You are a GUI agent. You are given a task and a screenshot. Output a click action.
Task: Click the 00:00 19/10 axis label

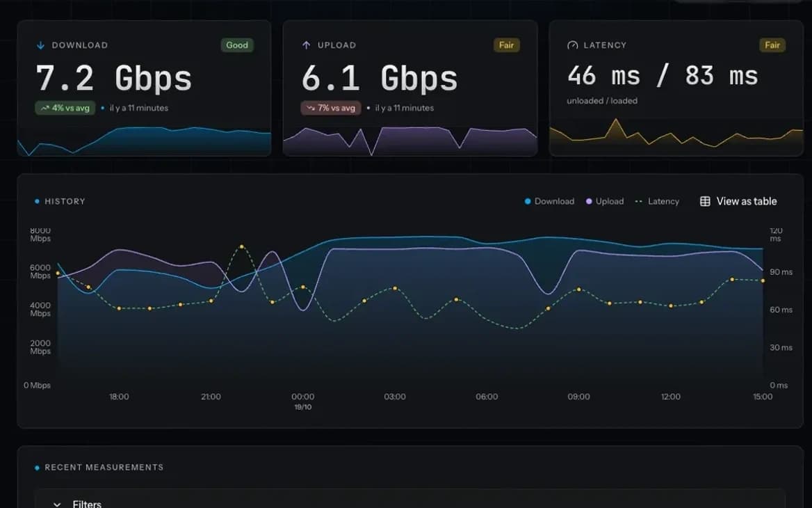pos(303,402)
